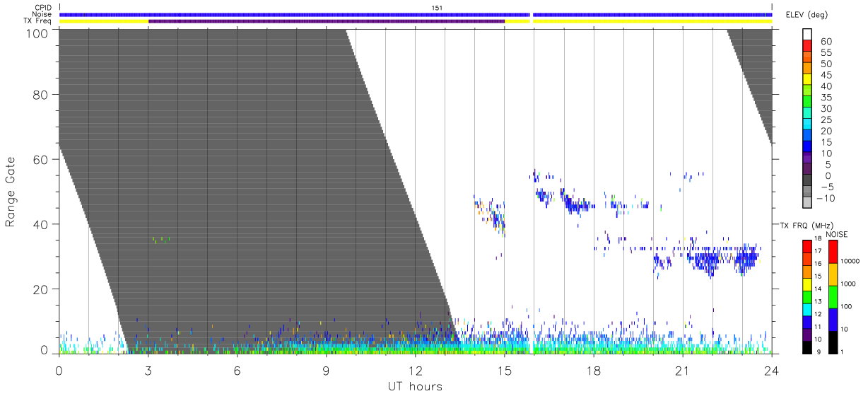868x401 pixels.
Task: Click the blue Noise bar above 6 UT
Action: coord(237,14)
